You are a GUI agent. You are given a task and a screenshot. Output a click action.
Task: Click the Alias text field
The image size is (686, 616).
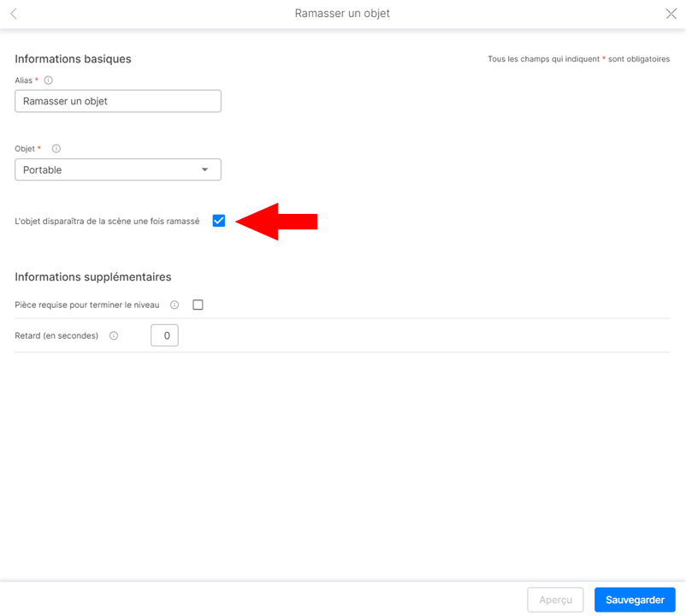(118, 101)
